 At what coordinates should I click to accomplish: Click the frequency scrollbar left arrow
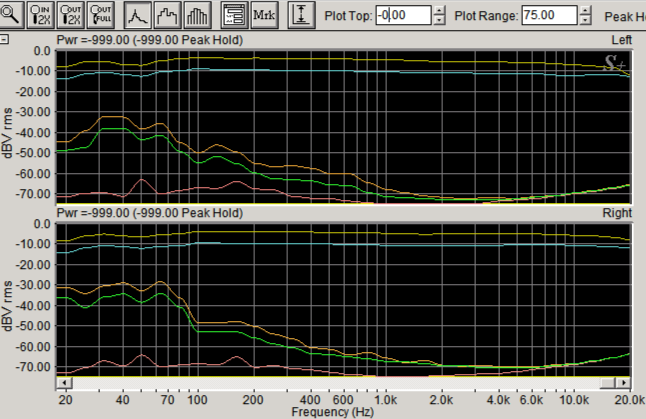point(64,383)
